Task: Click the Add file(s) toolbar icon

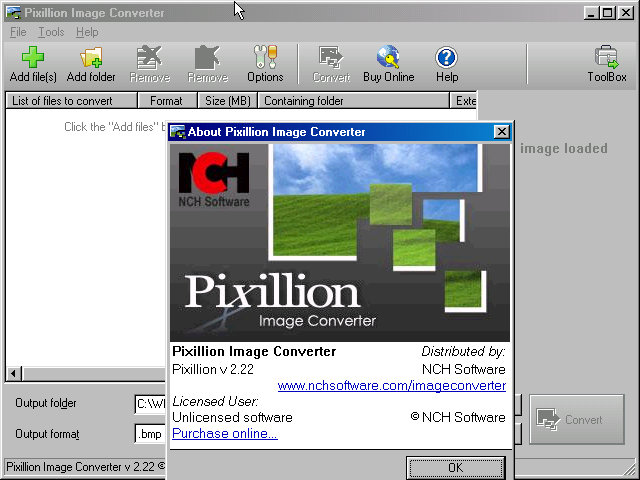Action: pos(33,64)
